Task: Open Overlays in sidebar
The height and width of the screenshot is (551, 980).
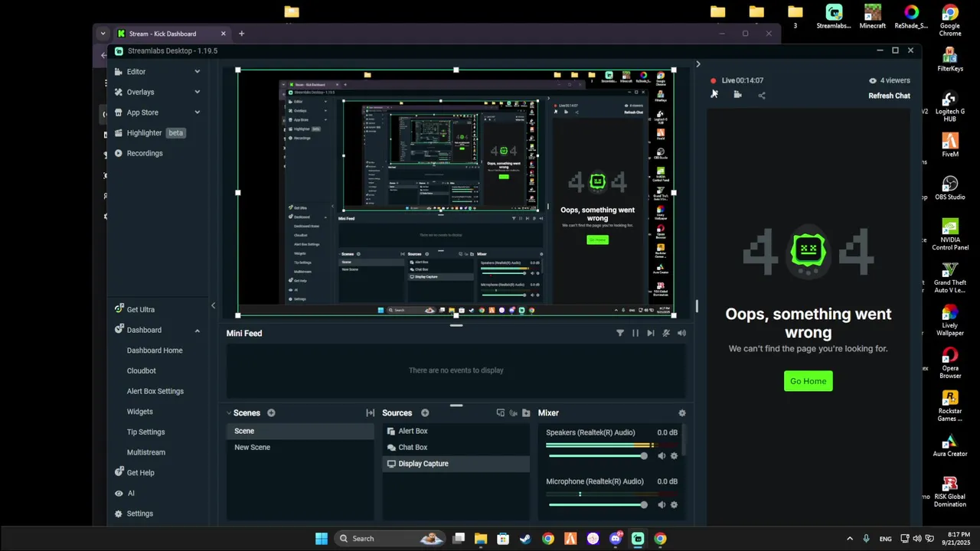Action: pyautogui.click(x=140, y=92)
